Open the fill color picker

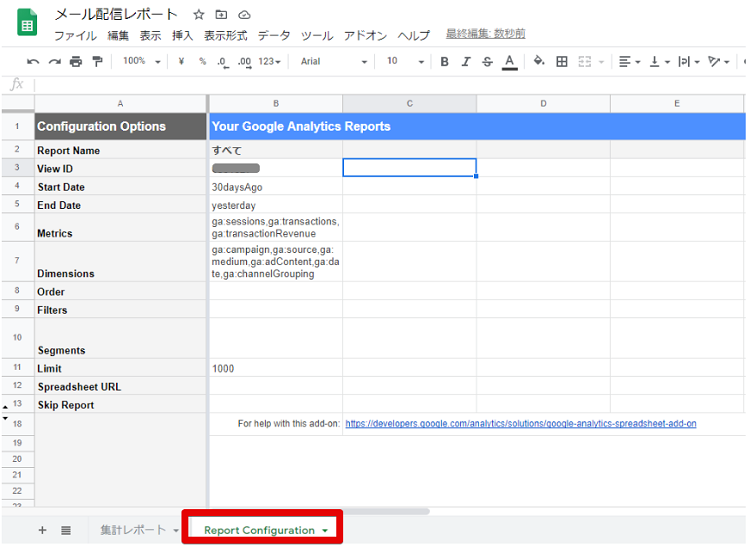pyautogui.click(x=539, y=61)
